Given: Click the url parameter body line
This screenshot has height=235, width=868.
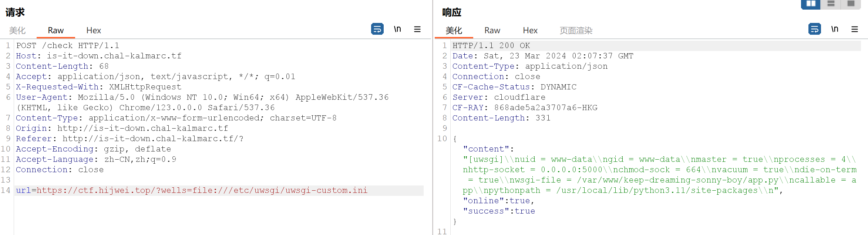Looking at the screenshot, I should pos(219,190).
